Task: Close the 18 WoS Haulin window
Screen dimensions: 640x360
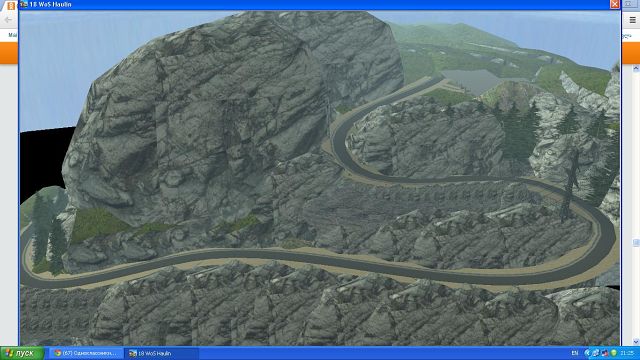Action: coord(615,4)
